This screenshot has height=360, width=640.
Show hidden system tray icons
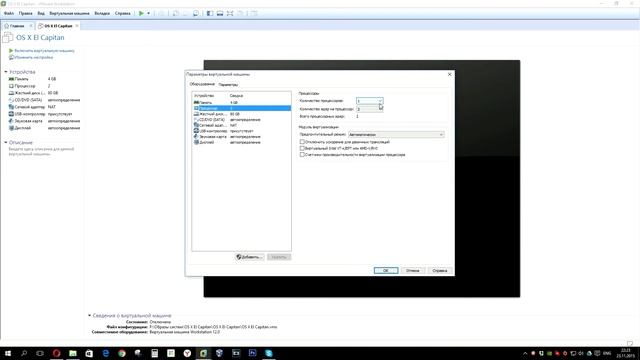pos(525,353)
